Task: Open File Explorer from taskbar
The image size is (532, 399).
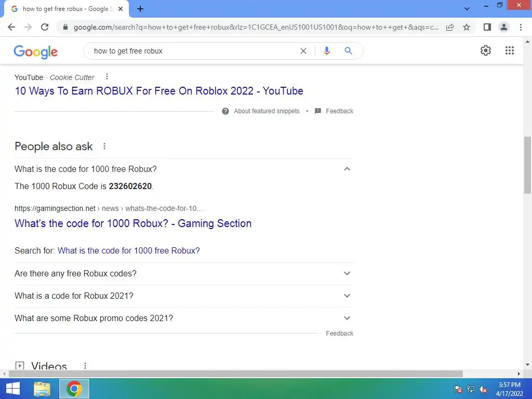Action: tap(42, 389)
